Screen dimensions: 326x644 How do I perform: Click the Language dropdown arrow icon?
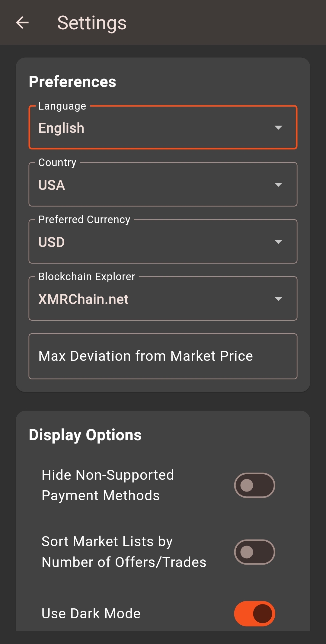pyautogui.click(x=278, y=127)
